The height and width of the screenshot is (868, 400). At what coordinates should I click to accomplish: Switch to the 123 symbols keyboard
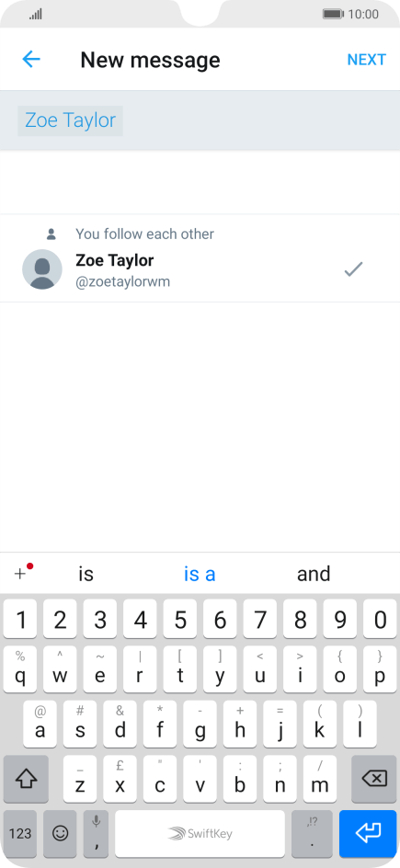(x=20, y=834)
